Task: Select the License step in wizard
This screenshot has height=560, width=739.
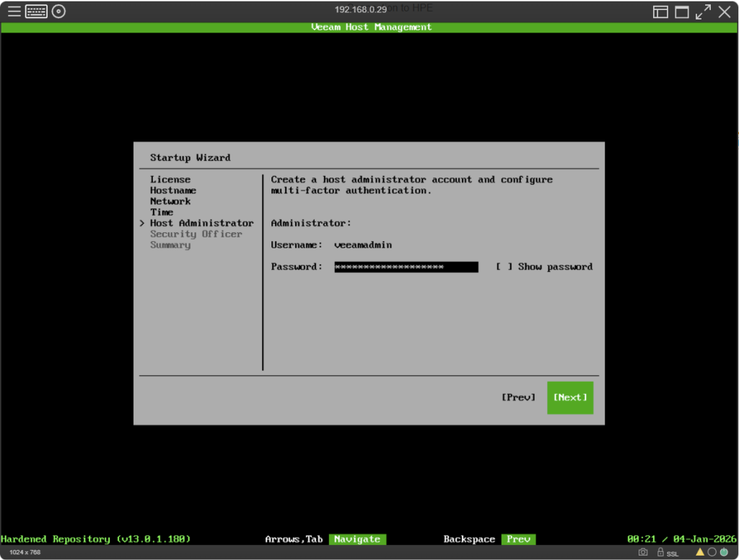Action: point(170,180)
